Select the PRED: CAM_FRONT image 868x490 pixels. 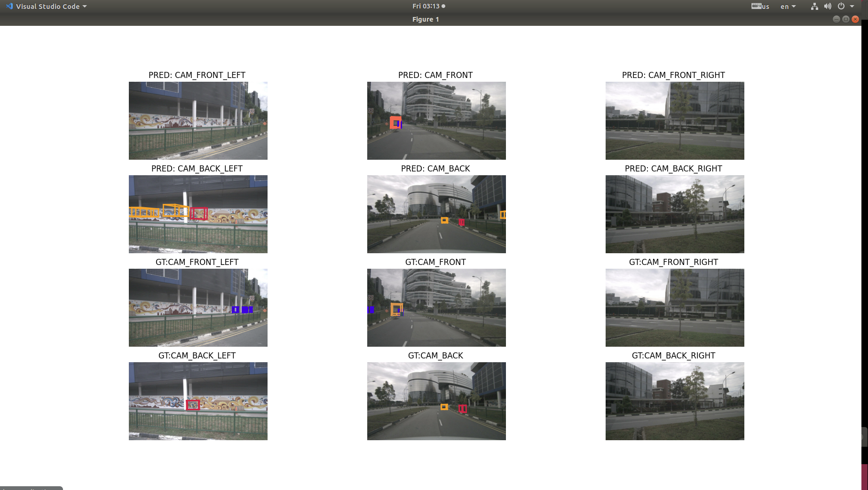coord(436,121)
